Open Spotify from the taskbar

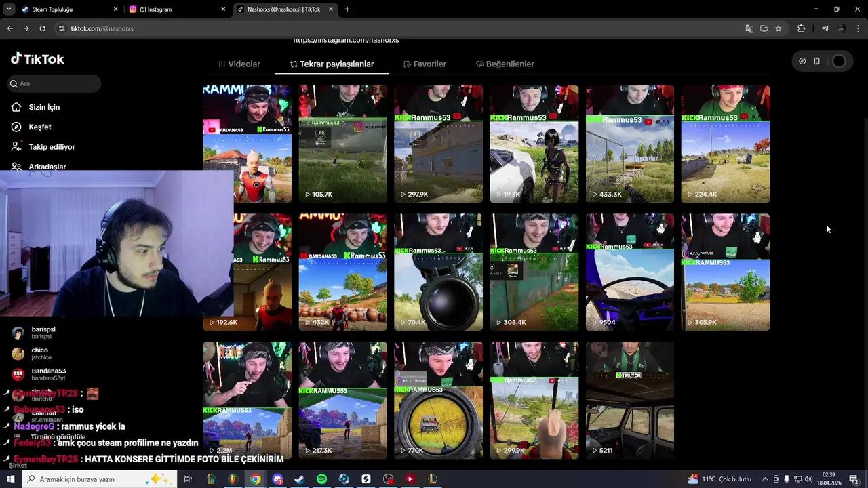click(321, 479)
